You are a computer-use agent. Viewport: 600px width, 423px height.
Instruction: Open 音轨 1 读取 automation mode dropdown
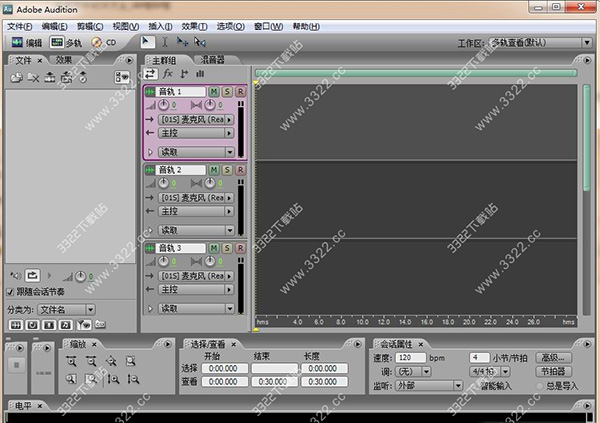click(x=229, y=152)
